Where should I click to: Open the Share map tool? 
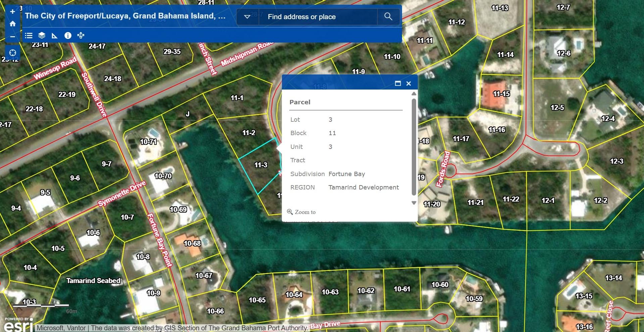tap(81, 36)
